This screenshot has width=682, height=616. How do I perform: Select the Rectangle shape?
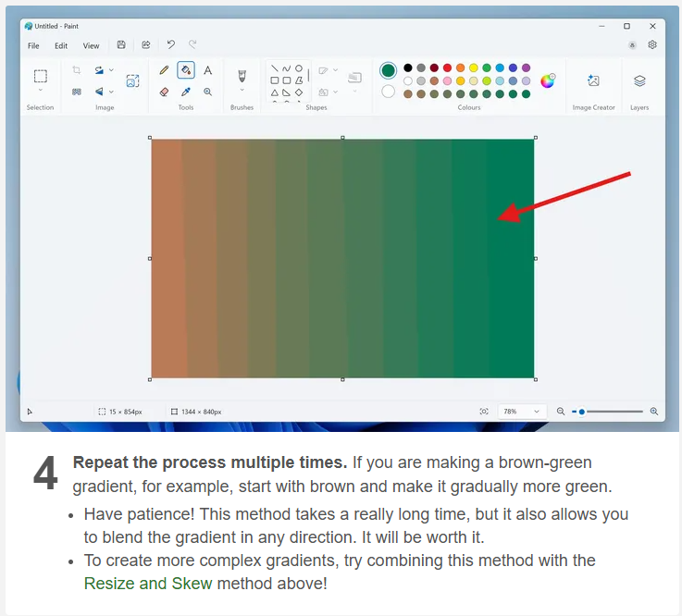275,80
